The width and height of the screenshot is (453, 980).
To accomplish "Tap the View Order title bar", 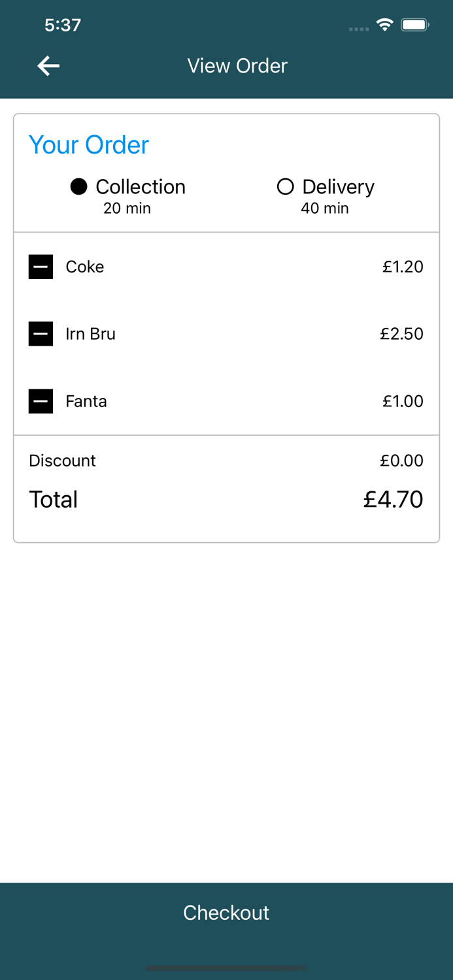I will click(x=237, y=65).
